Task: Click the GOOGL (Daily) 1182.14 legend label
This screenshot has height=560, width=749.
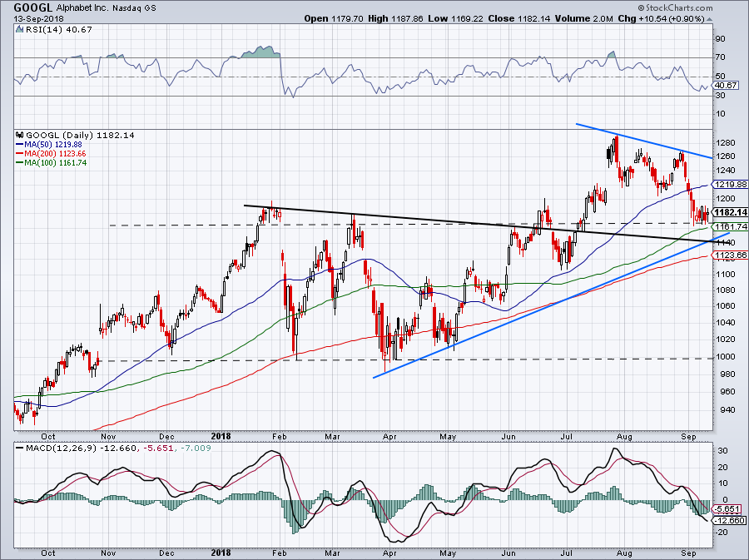Action: (80, 135)
